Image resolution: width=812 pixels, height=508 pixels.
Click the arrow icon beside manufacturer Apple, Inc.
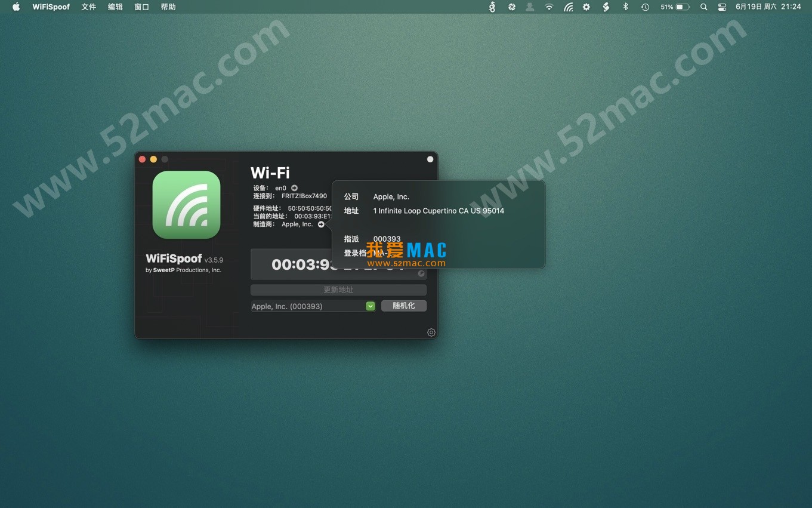coord(321,224)
